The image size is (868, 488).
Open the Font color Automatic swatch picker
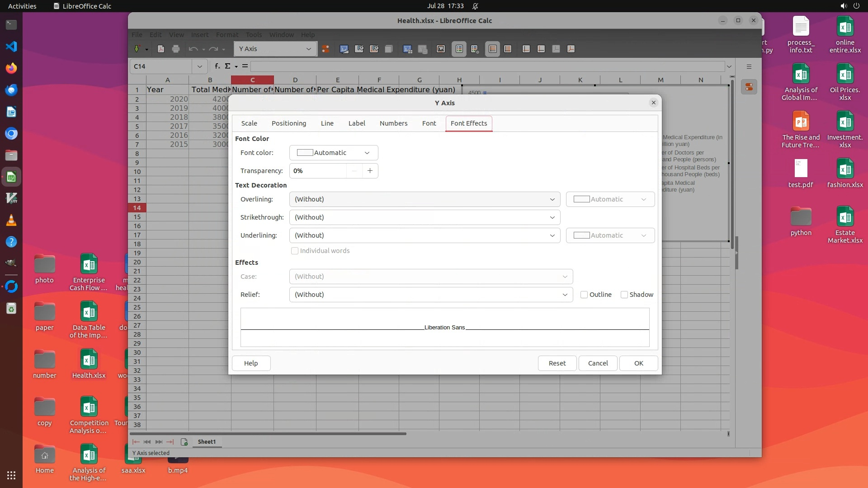coord(333,153)
